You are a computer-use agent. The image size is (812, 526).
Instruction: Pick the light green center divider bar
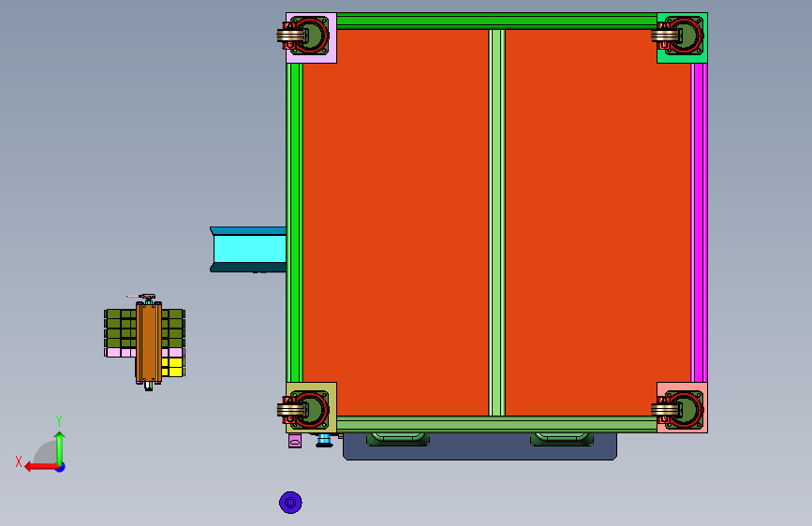coord(496,223)
